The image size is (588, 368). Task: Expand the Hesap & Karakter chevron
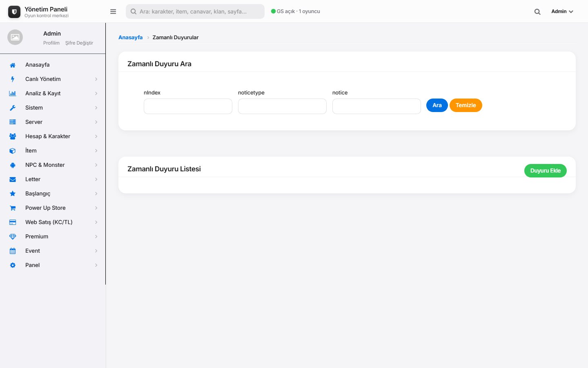96,137
